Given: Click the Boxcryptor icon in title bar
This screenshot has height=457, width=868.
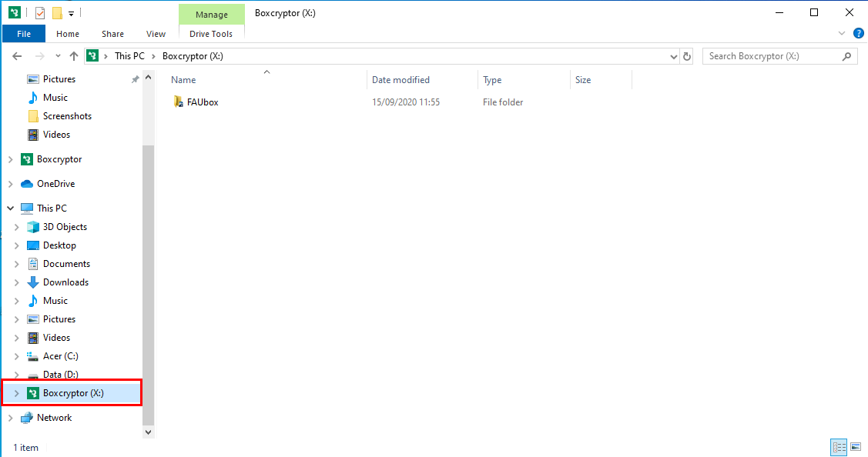Looking at the screenshot, I should tap(15, 12).
